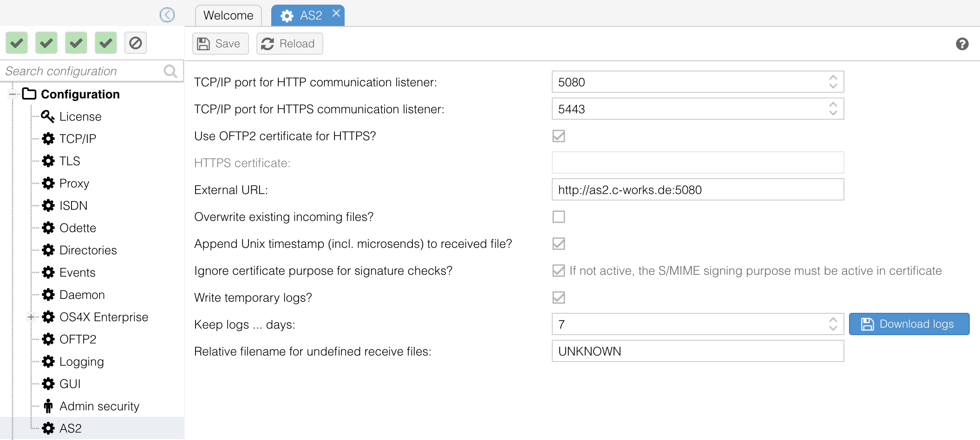Click the gear icon in the AS2 tab
The height and width of the screenshot is (440, 980).
(287, 16)
